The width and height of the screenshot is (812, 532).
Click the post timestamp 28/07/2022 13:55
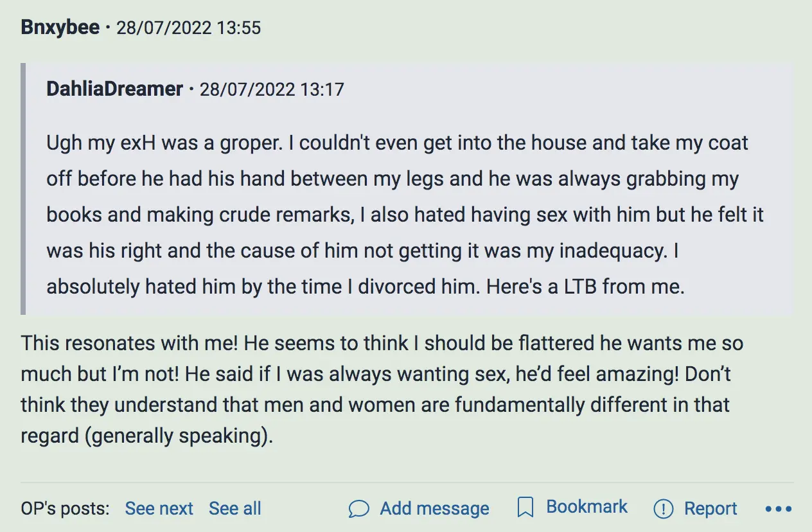click(x=188, y=29)
